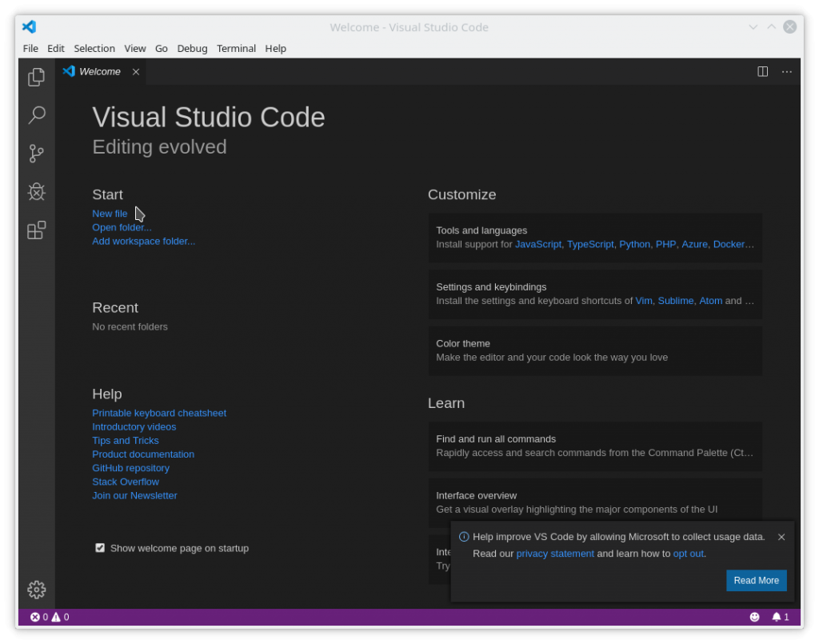Click the Azure tools link
819x644 pixels.
pos(694,245)
